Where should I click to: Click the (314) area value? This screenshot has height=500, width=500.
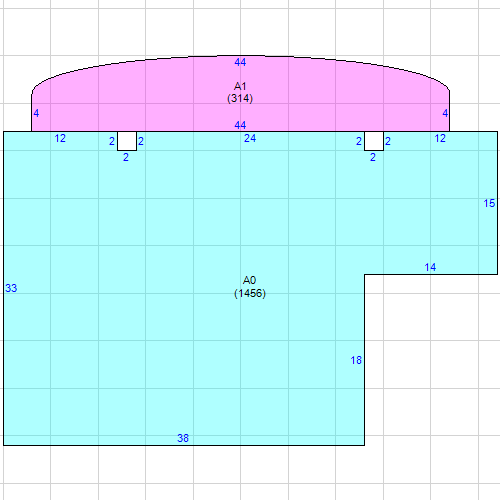click(240, 98)
